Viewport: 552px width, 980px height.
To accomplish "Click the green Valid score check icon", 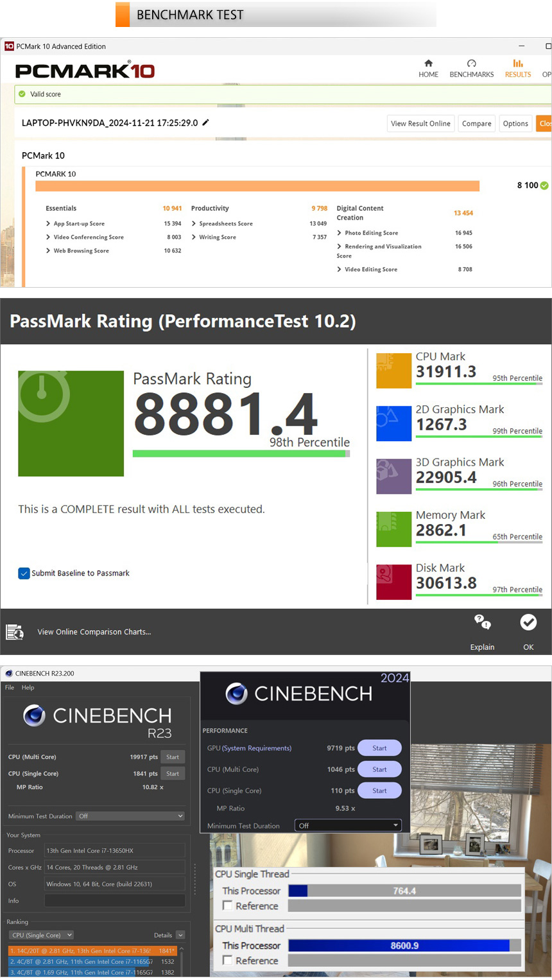I will click(x=22, y=94).
